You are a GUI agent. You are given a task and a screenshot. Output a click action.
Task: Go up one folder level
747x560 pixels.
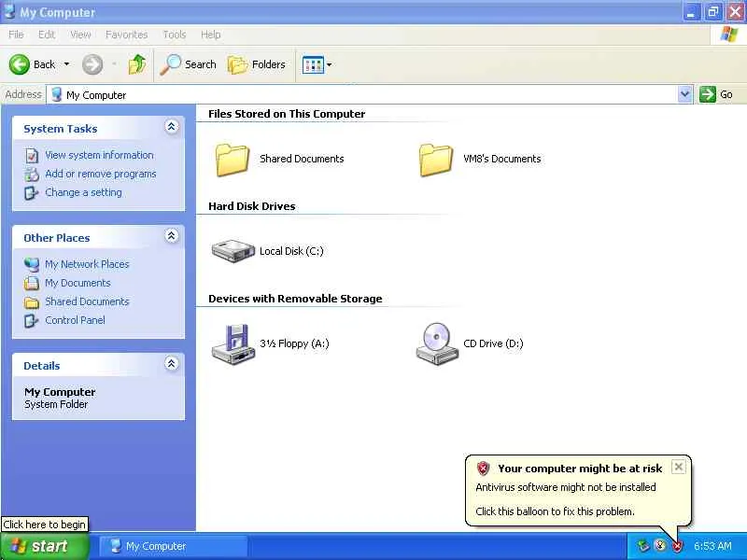(x=137, y=64)
